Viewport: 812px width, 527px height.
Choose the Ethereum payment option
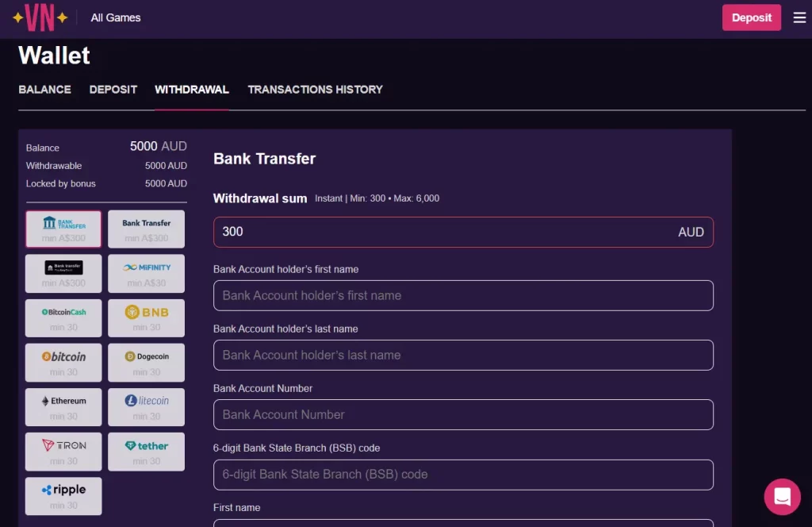pyautogui.click(x=63, y=406)
